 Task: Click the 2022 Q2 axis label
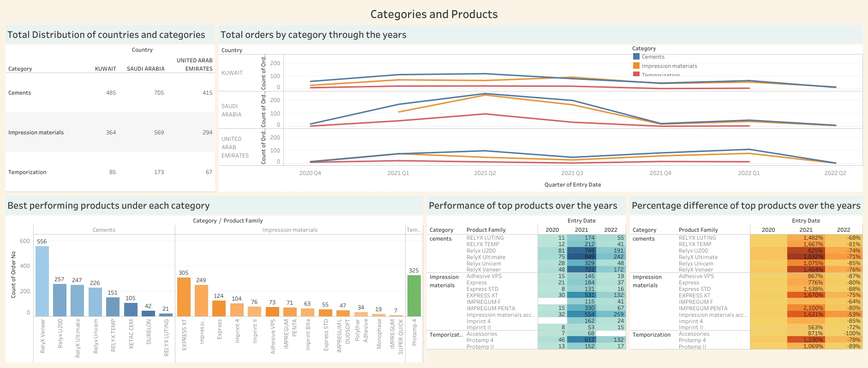pos(835,173)
